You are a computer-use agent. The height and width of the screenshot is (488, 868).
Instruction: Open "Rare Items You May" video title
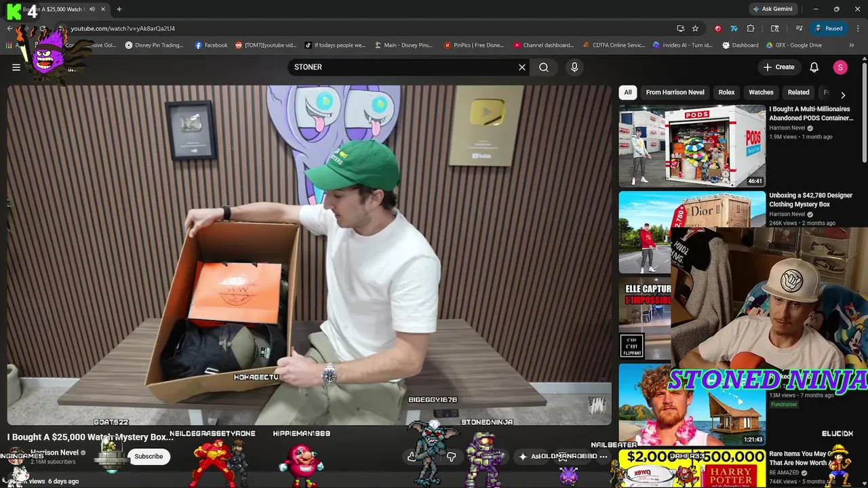coord(800,458)
